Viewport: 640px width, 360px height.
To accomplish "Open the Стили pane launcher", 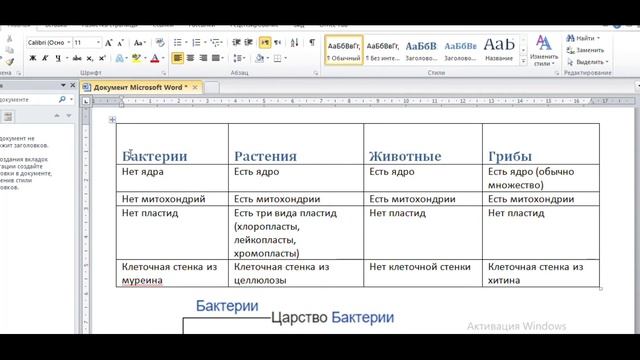I will tap(557, 73).
